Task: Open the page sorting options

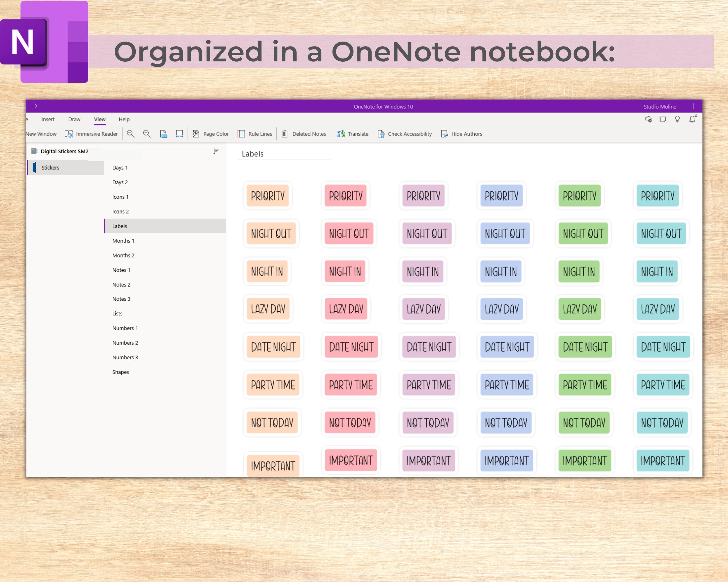Action: click(x=215, y=151)
